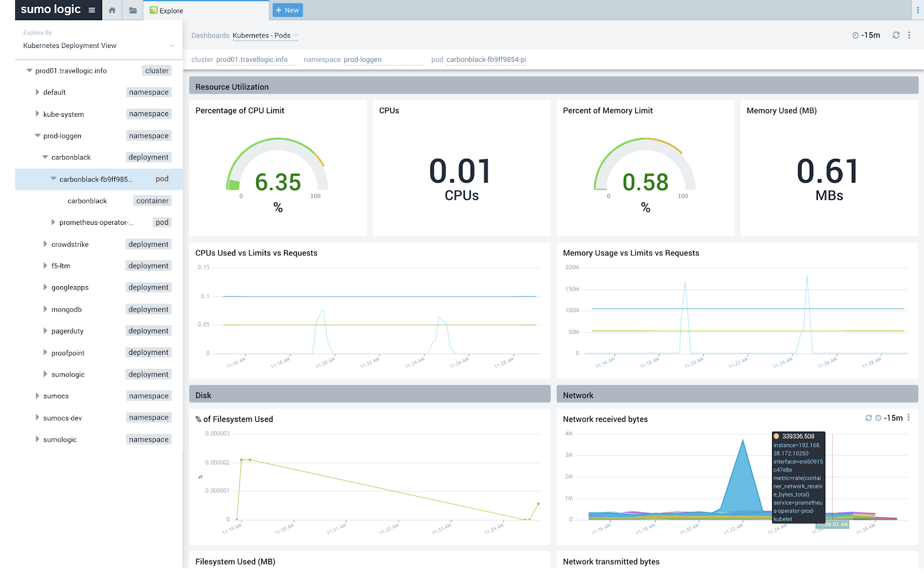Image resolution: width=924 pixels, height=586 pixels.
Task: Click Memory Usage vs Limits vs Requests title
Action: point(631,253)
